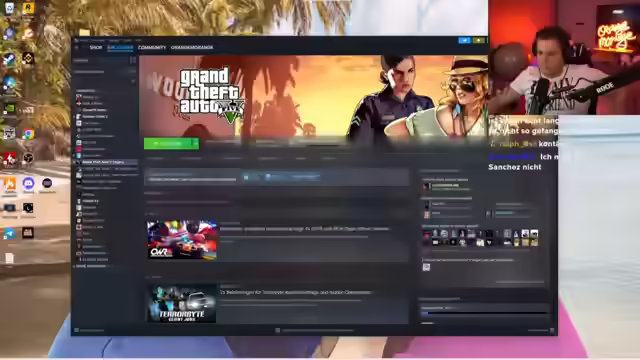Open the dropdown arrow on the green play button

click(196, 143)
